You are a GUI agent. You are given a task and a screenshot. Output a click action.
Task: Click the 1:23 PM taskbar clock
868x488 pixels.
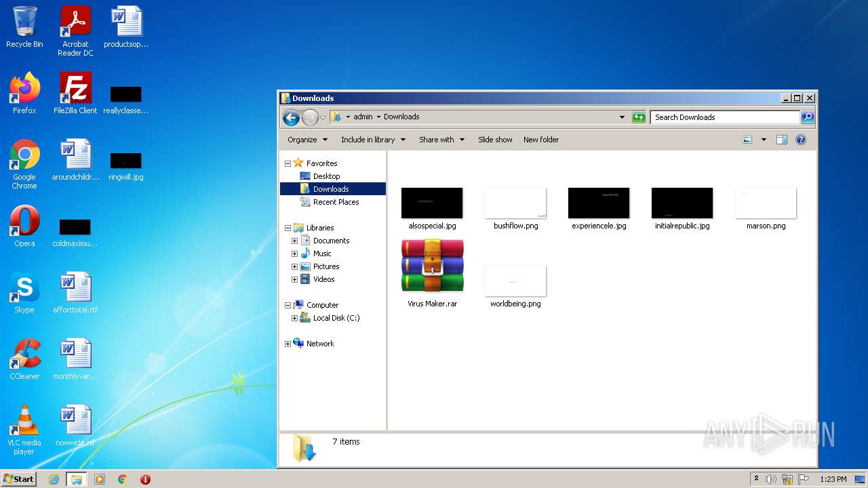pos(833,479)
